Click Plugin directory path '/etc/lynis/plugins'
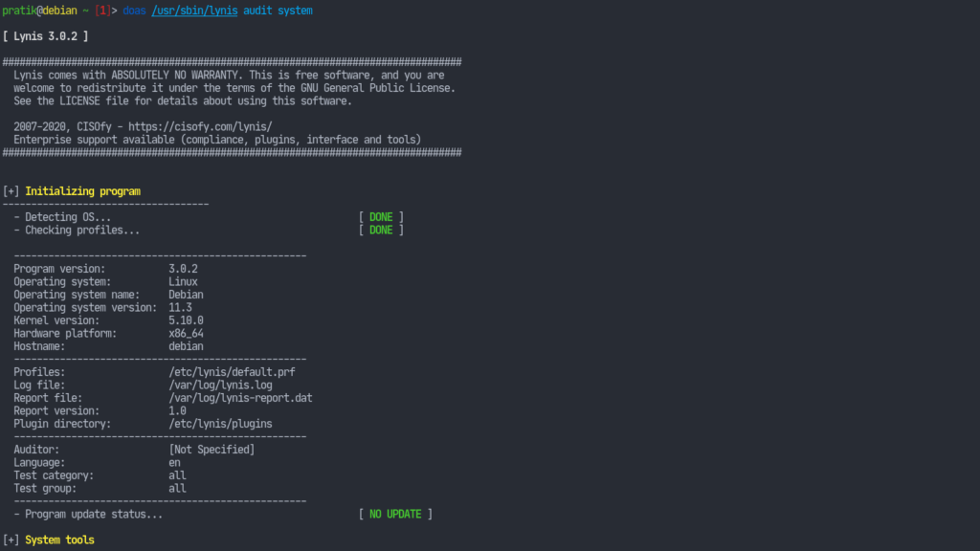Viewport: 980px width, 551px height. tap(221, 424)
